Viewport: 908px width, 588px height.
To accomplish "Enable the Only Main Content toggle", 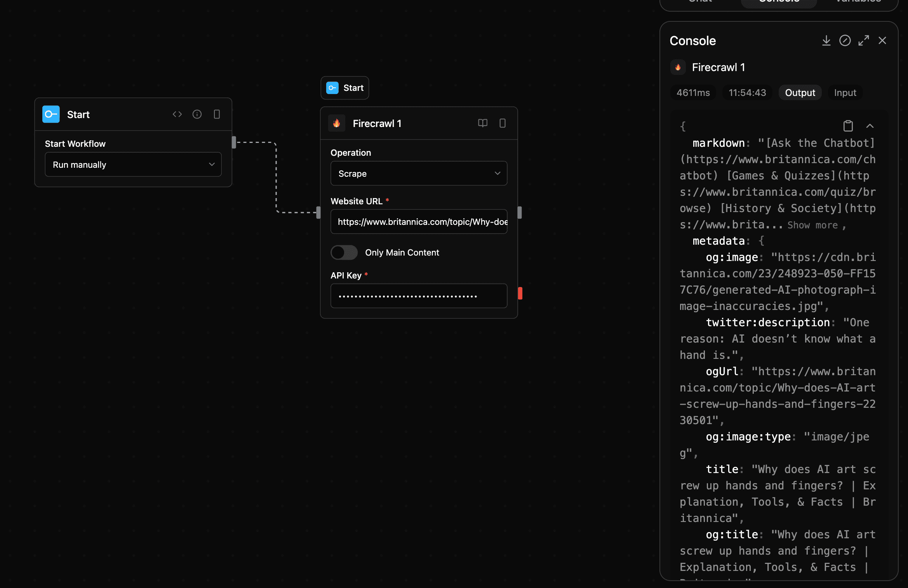I will click(x=344, y=252).
